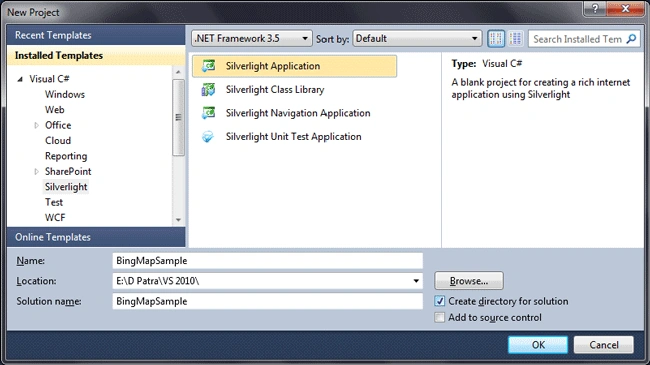Image resolution: width=650 pixels, height=365 pixels.
Task: Close the New Project dialog
Action: click(x=626, y=8)
